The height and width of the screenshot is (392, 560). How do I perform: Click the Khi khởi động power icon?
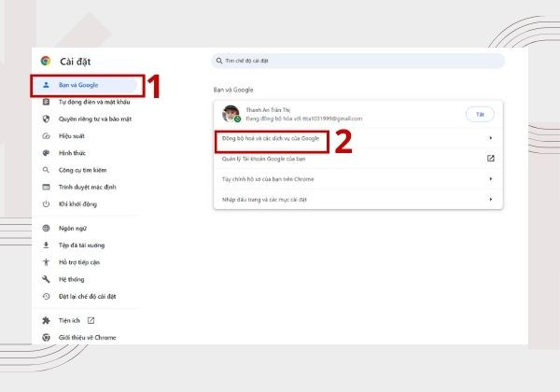[x=46, y=204]
